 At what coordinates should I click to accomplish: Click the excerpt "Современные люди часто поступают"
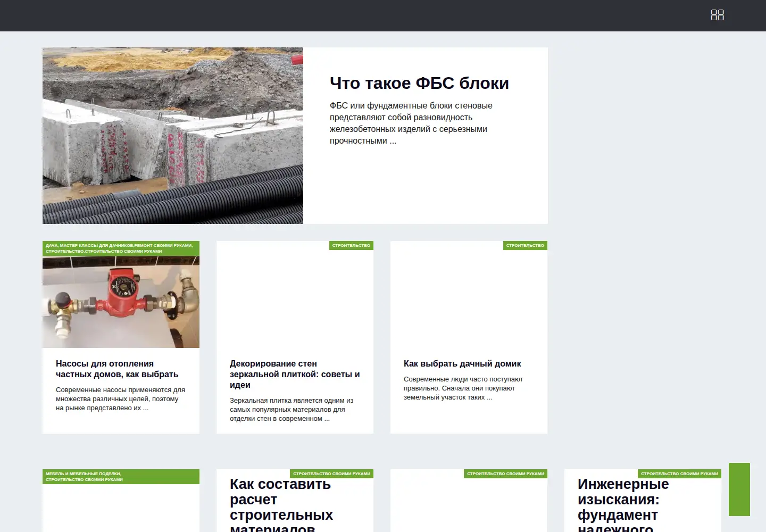[x=463, y=388]
